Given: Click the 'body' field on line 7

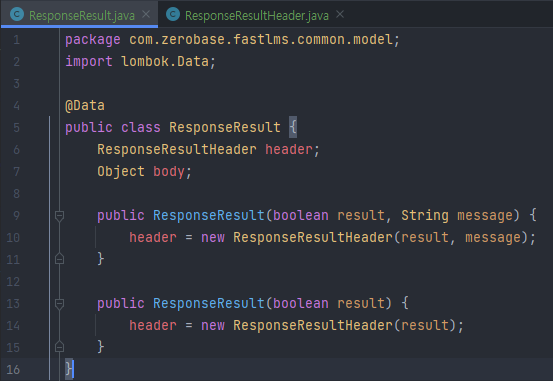Looking at the screenshot, I should [x=169, y=171].
